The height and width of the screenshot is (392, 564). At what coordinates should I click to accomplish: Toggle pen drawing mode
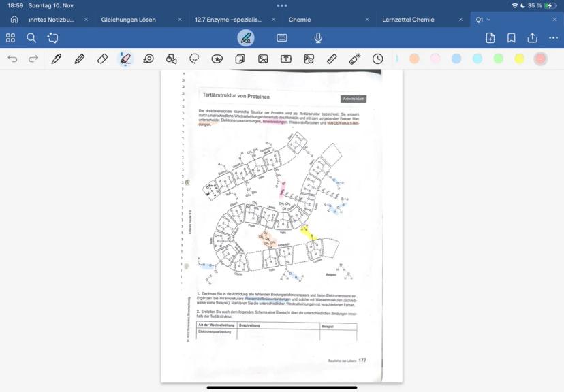246,38
